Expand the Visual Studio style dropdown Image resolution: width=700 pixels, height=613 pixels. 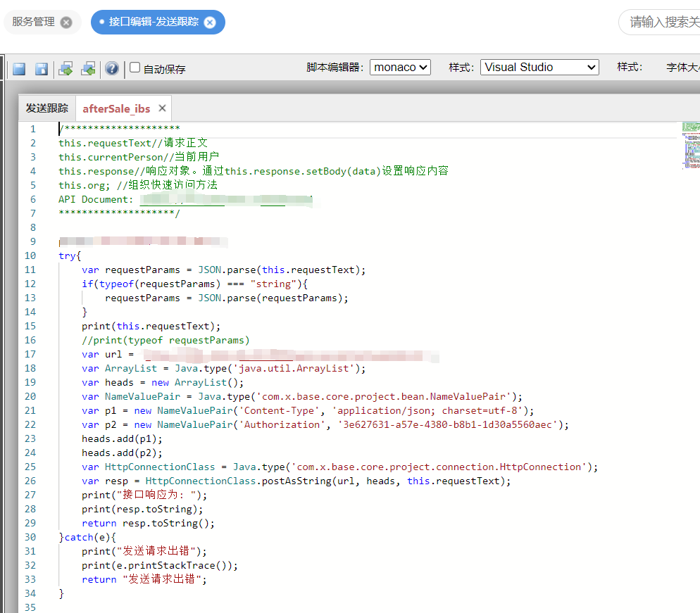coord(539,68)
